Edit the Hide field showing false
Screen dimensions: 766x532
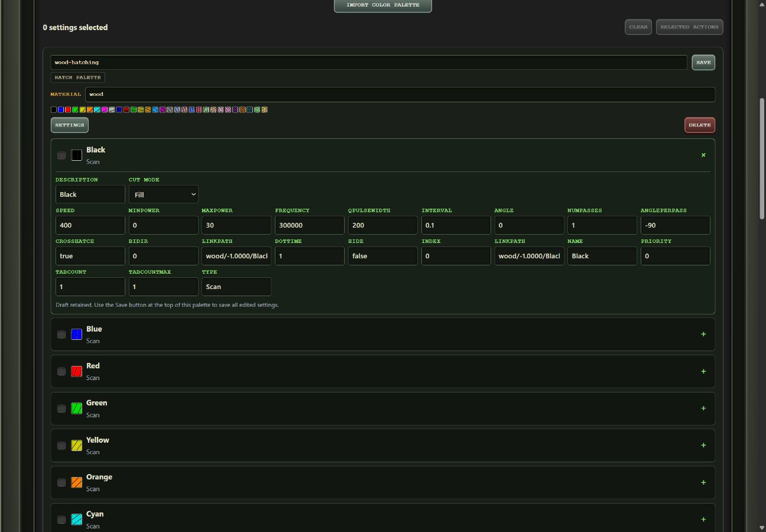[x=383, y=256]
